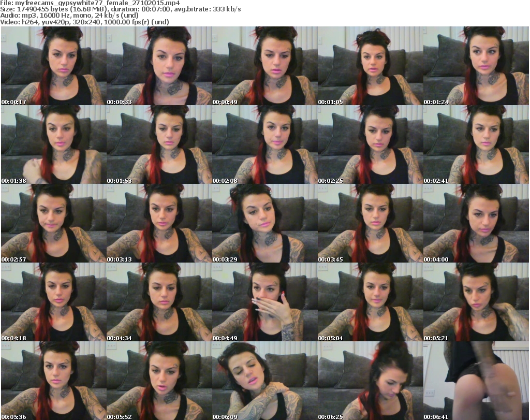Select the 00:03:13 thumbnail
The image size is (530, 420).
click(x=159, y=223)
